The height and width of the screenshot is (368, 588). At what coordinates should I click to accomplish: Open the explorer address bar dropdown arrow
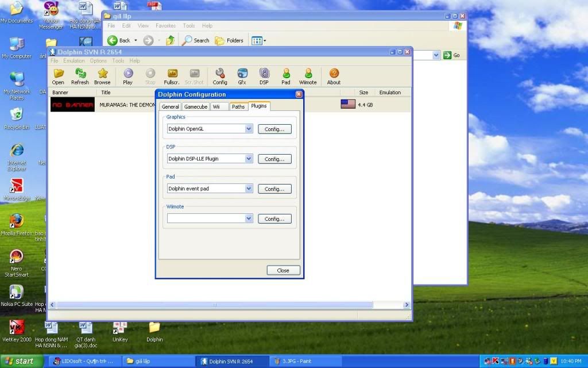coord(436,55)
